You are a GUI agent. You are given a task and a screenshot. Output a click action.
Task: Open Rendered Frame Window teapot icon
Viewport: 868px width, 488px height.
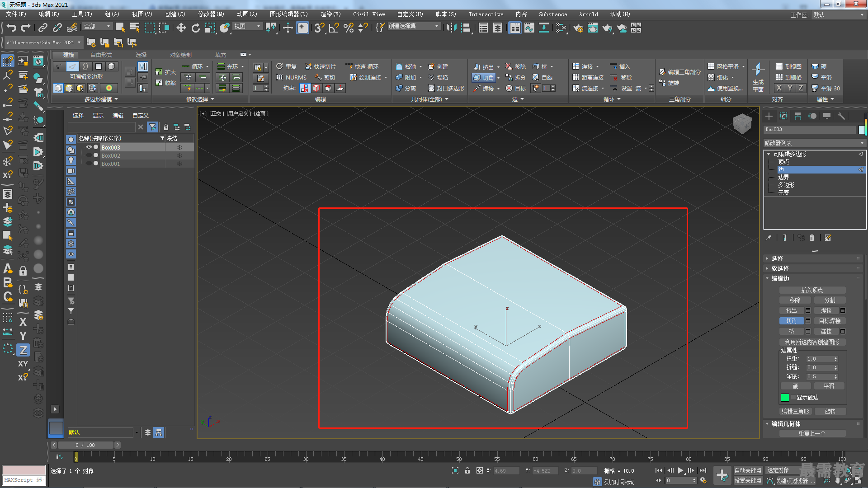pyautogui.click(x=593, y=28)
